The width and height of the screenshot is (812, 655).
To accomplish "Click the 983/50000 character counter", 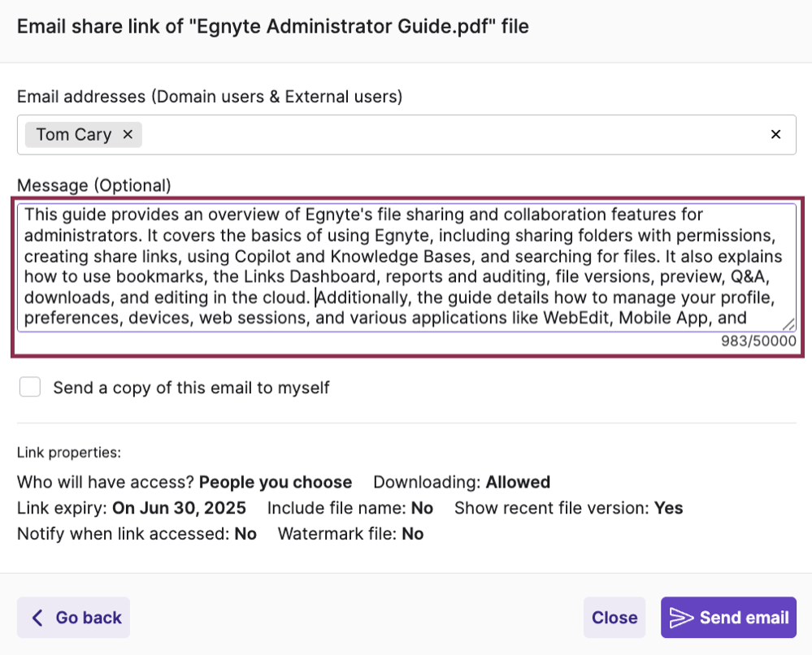I will click(758, 341).
